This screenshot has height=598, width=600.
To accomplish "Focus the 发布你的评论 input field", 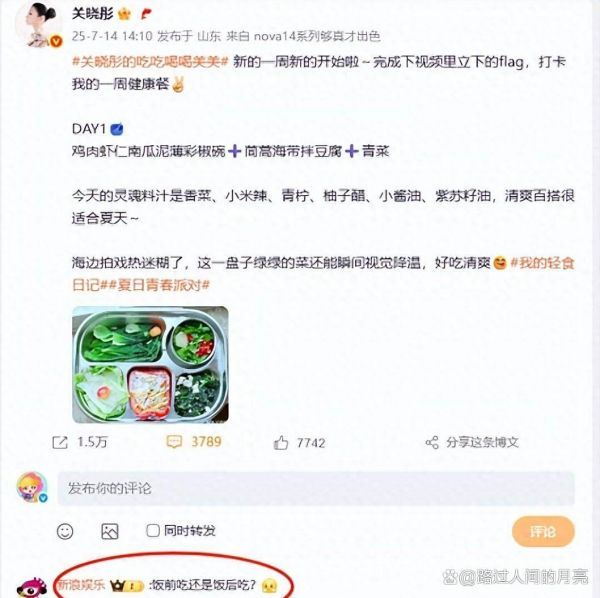I will tap(316, 489).
